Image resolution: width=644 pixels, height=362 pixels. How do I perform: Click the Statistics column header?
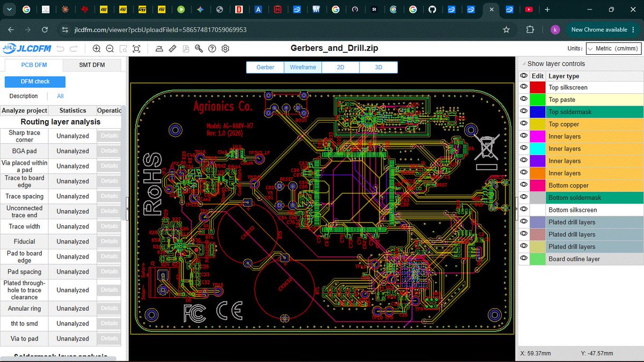72,110
